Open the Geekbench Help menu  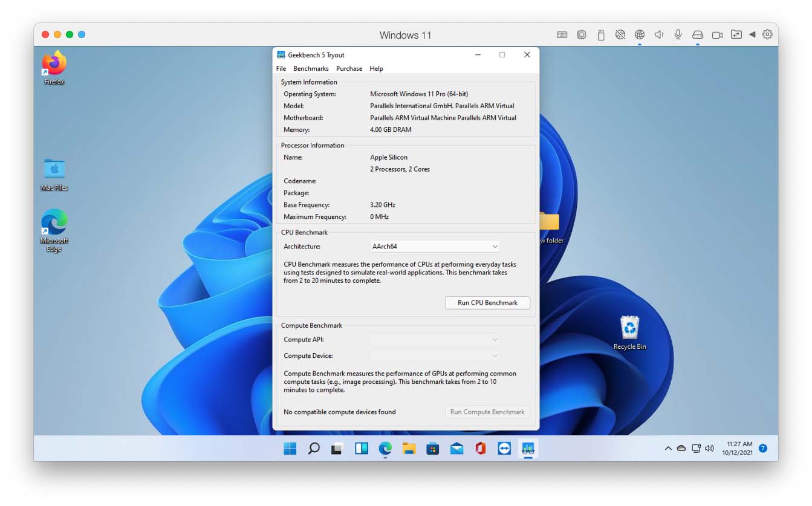(x=376, y=69)
